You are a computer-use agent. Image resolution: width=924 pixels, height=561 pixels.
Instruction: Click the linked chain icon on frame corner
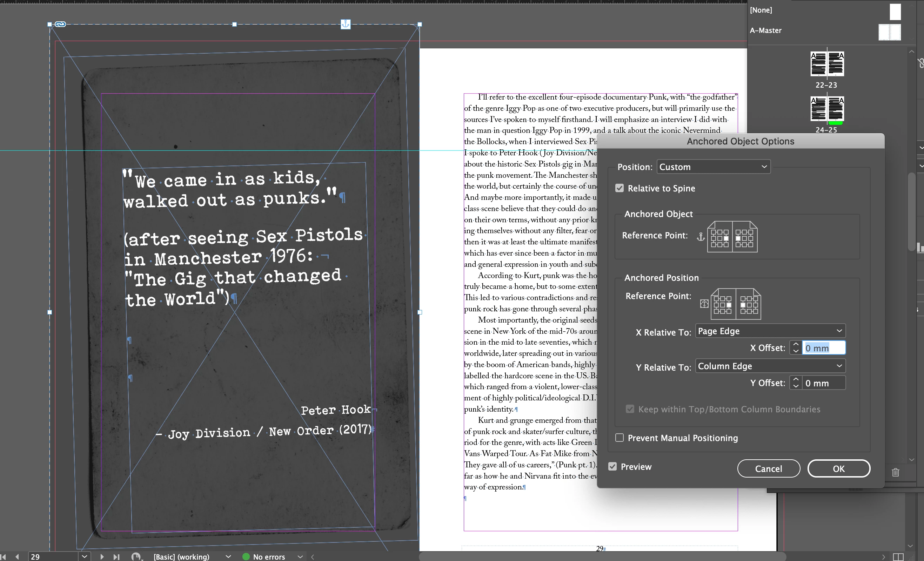[60, 24]
